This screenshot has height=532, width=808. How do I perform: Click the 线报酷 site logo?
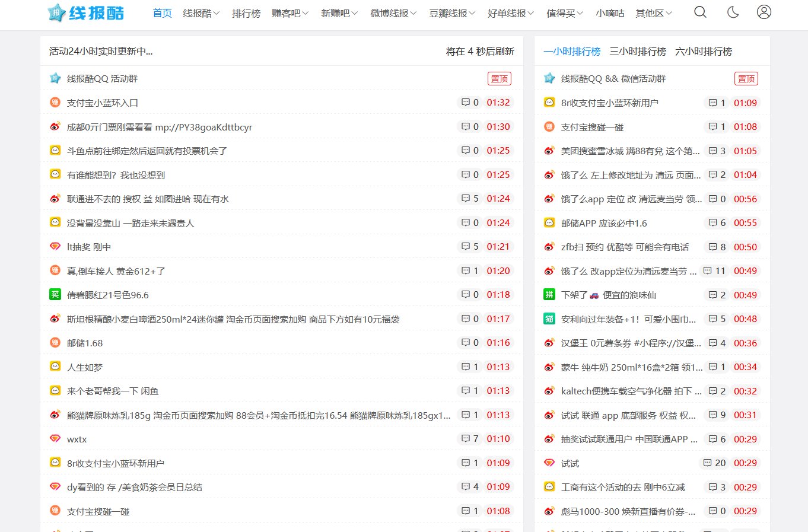coord(86,12)
